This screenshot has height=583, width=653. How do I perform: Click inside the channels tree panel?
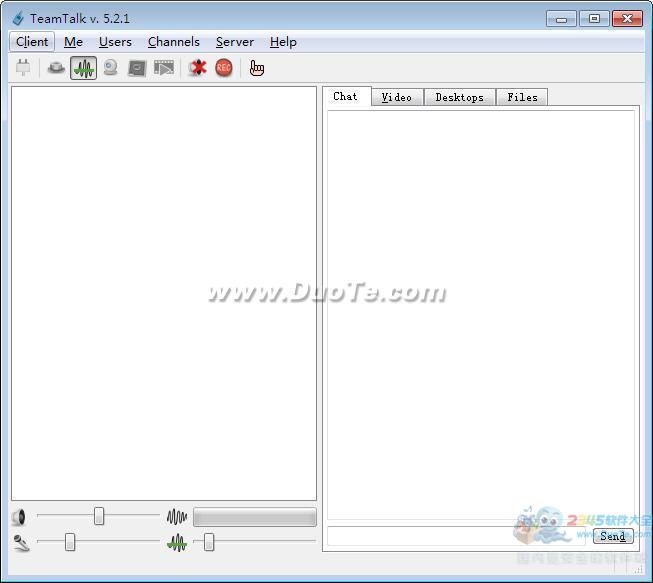tap(164, 293)
